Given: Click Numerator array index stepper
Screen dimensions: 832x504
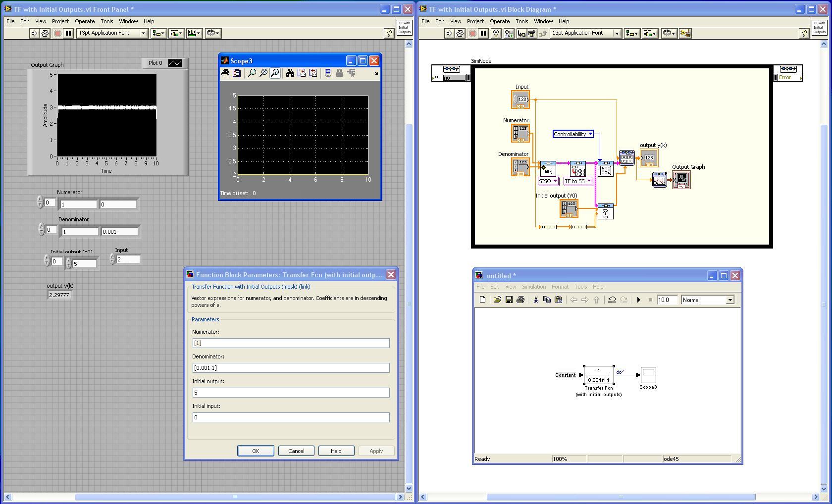Looking at the screenshot, I should (40, 202).
